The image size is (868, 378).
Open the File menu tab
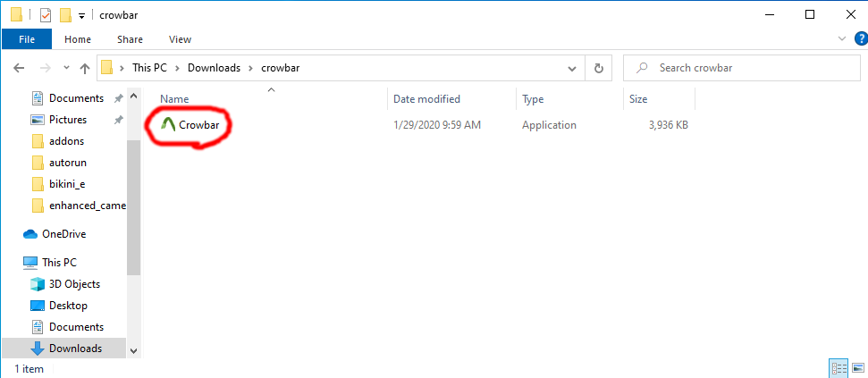pyautogui.click(x=27, y=39)
